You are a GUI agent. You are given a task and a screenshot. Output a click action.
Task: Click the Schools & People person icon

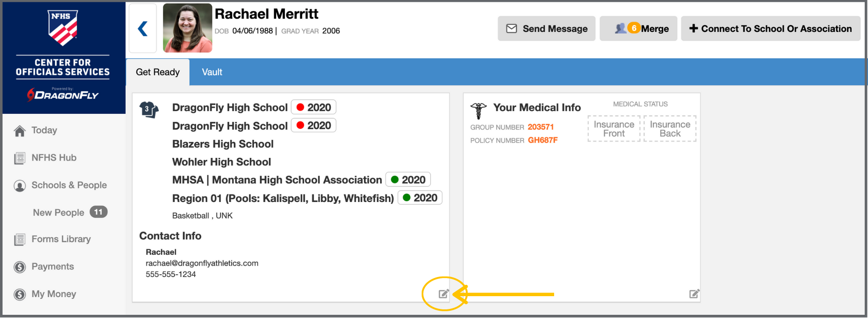coord(20,186)
